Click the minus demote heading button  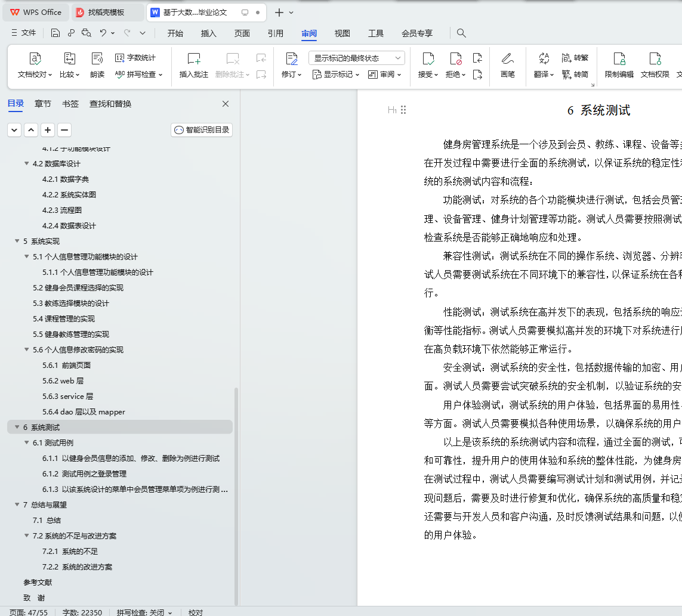[x=64, y=130]
